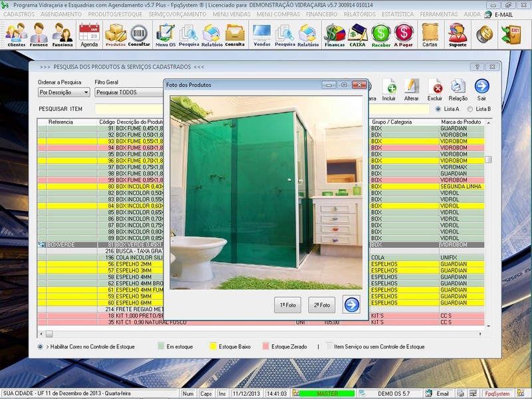Select the Lista A radio button
The height and width of the screenshot is (399, 532).
click(439, 109)
